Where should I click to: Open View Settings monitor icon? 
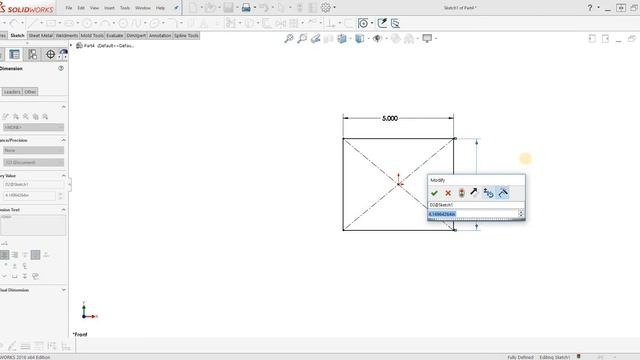pyautogui.click(x=427, y=38)
